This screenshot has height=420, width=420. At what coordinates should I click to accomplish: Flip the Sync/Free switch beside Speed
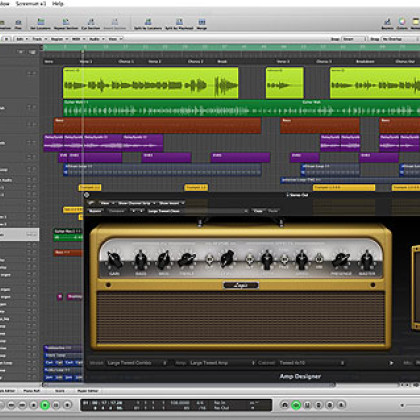[319, 259]
